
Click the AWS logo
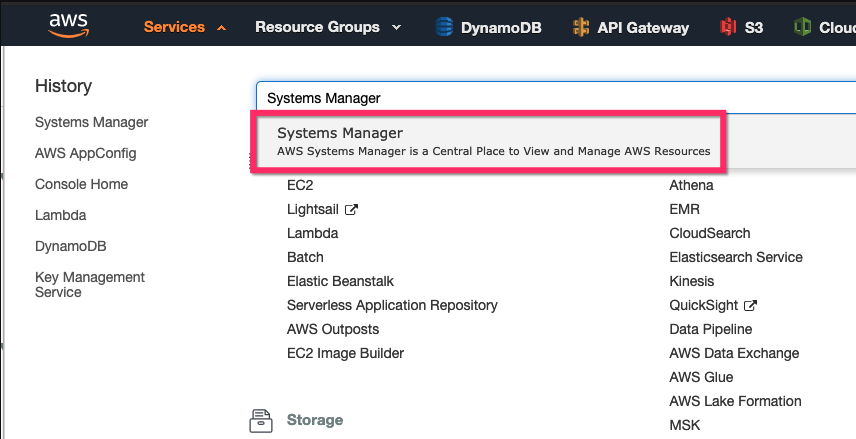68,26
